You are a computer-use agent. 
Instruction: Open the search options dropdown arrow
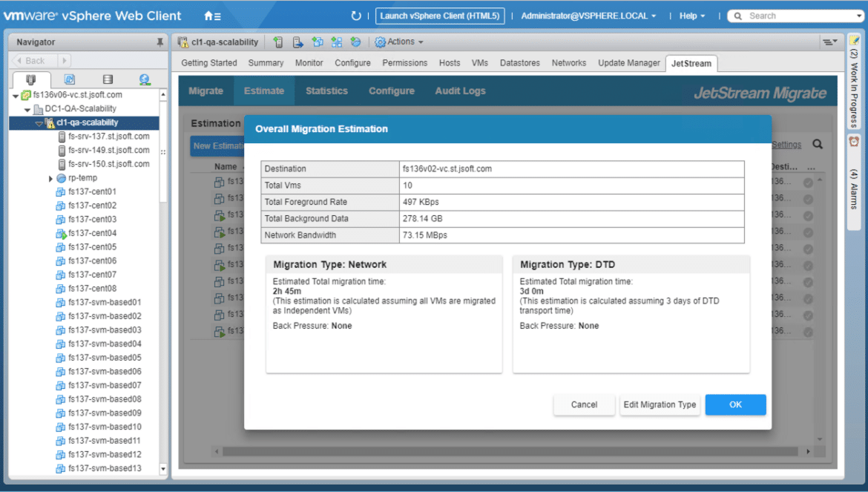[859, 16]
